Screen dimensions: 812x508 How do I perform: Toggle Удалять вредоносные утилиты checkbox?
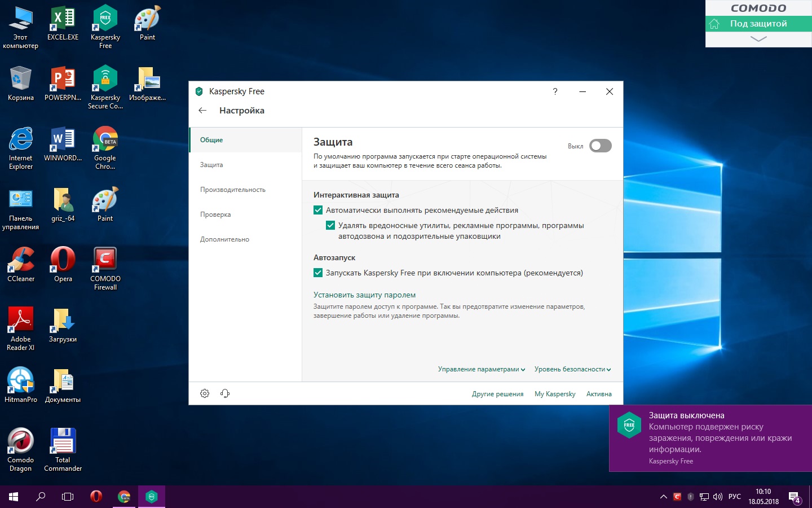[330, 225]
